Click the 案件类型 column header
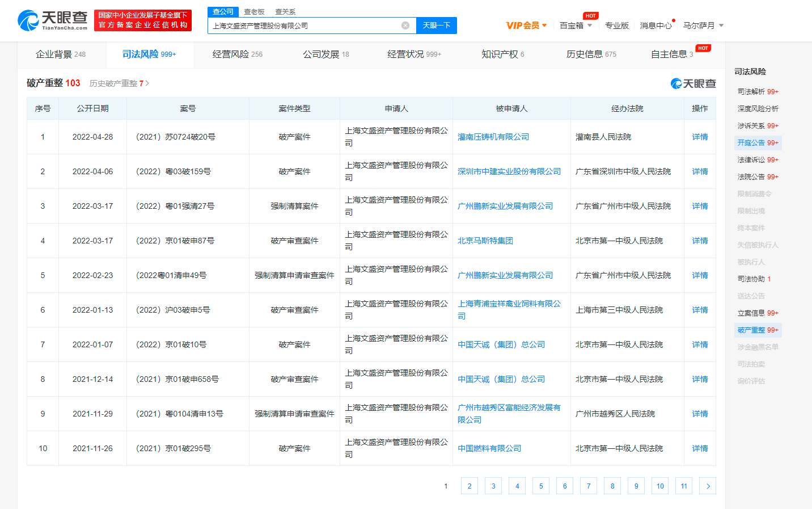 (x=294, y=108)
